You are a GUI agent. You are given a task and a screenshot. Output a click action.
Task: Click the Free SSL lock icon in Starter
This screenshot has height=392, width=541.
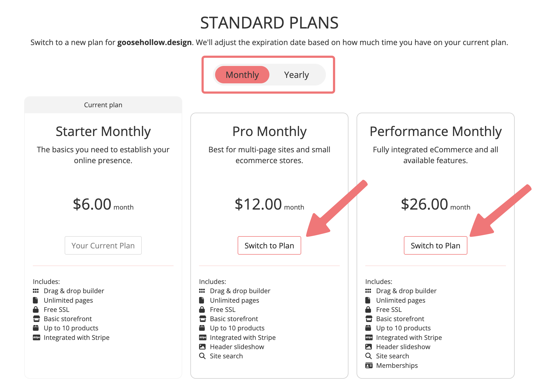[x=36, y=309]
